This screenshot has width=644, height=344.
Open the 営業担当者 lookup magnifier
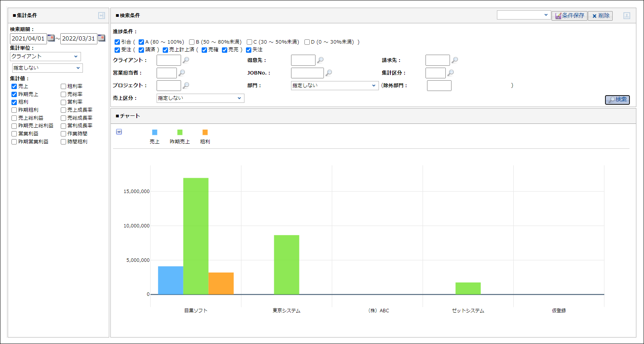point(182,73)
